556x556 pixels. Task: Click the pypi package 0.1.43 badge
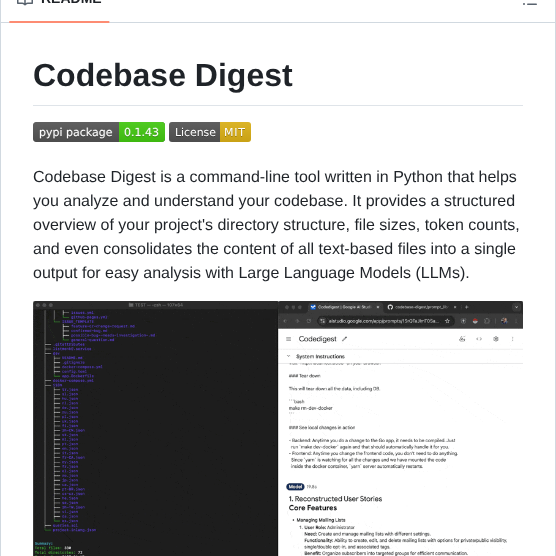99,132
